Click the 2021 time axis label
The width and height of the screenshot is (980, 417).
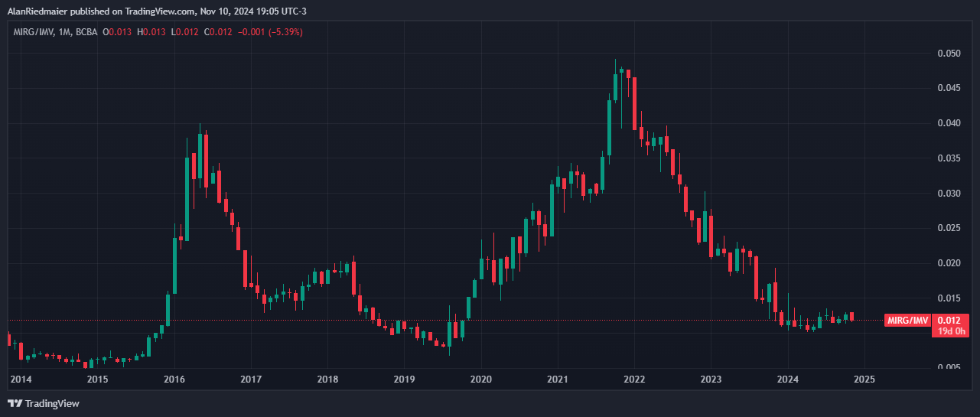[558, 379]
